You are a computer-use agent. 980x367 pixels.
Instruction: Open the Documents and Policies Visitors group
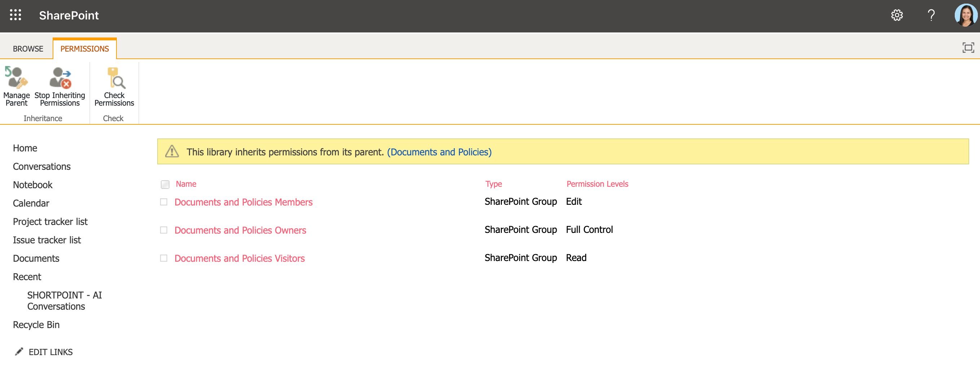point(240,258)
